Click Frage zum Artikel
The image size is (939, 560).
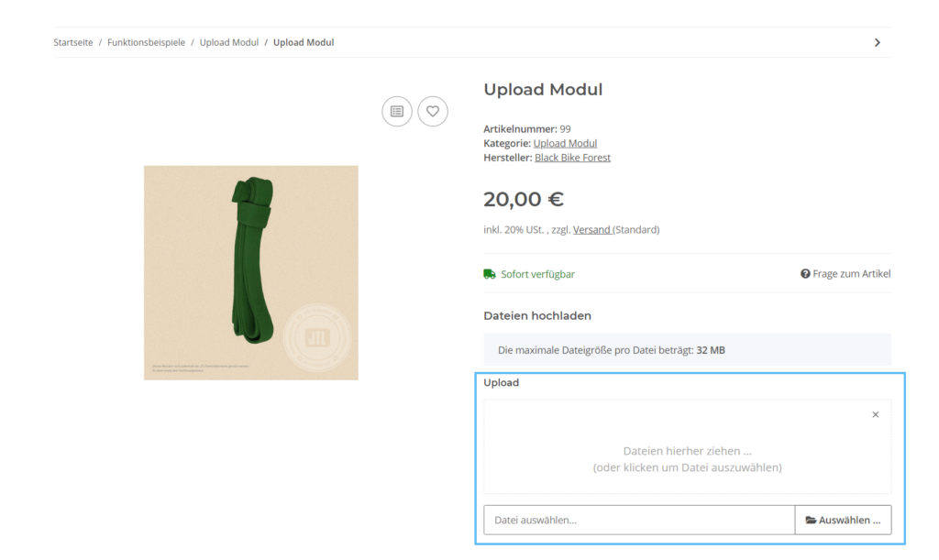(851, 273)
